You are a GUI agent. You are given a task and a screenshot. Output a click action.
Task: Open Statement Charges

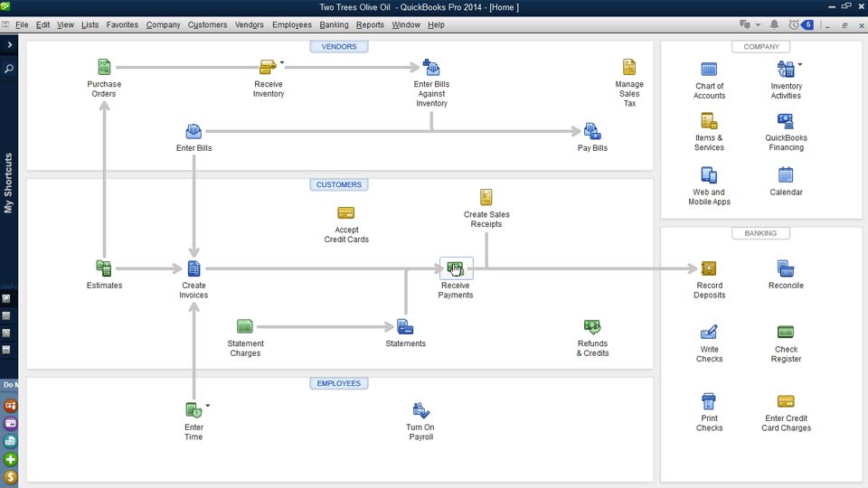click(x=245, y=326)
